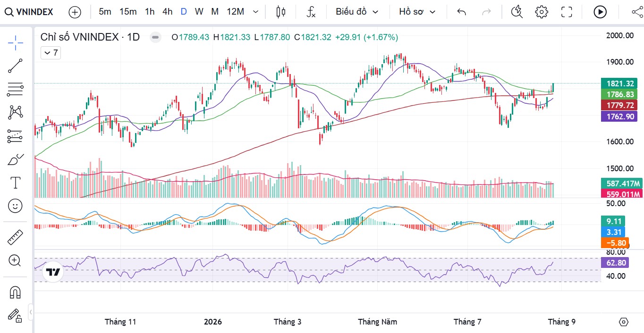Open the indicators fx menu
This screenshot has width=644, height=333.
pyautogui.click(x=311, y=12)
